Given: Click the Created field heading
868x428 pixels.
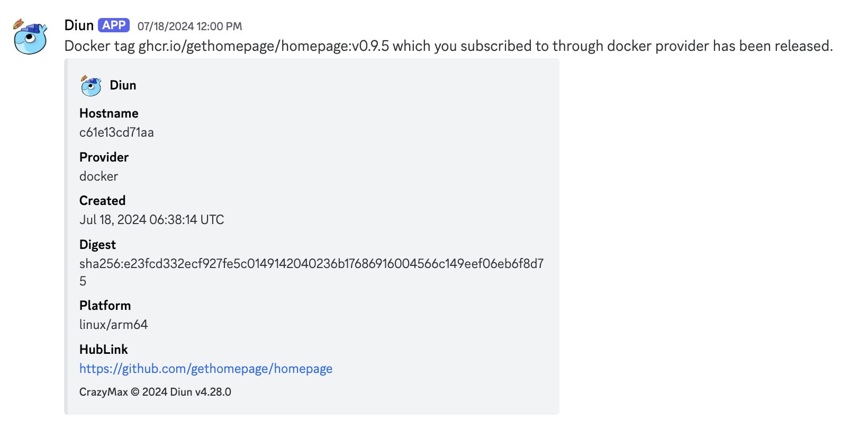Looking at the screenshot, I should (102, 200).
